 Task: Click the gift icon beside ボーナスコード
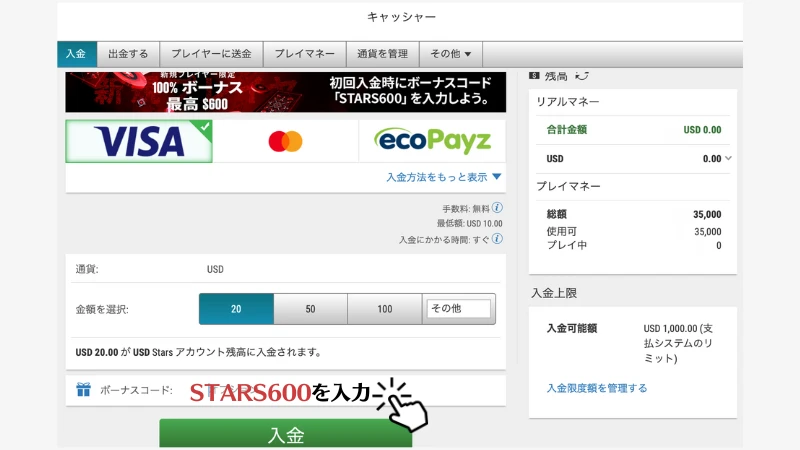pos(83,390)
